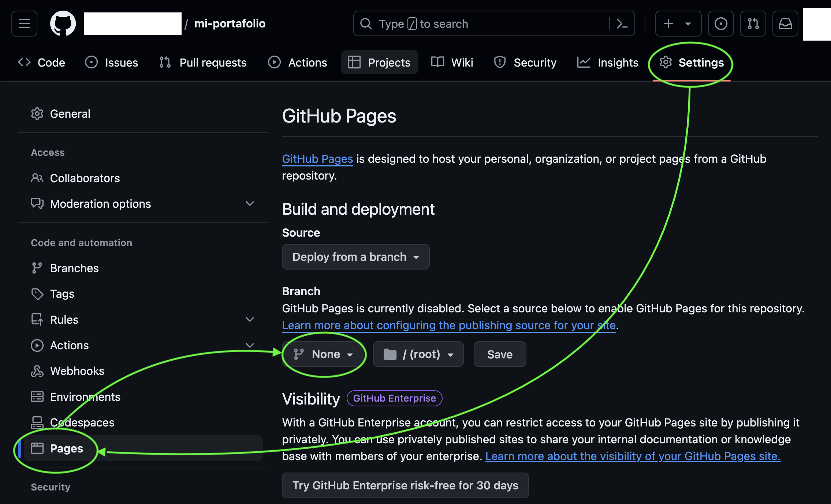This screenshot has height=504, width=831.
Task: Click 'Try GitHub Enterprise risk-free for 30 days'
Action: coord(405,485)
